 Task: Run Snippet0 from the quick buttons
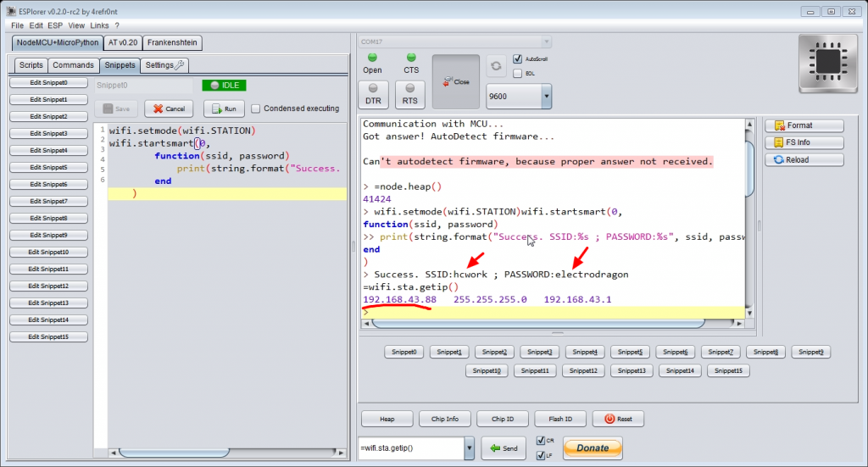pos(404,352)
